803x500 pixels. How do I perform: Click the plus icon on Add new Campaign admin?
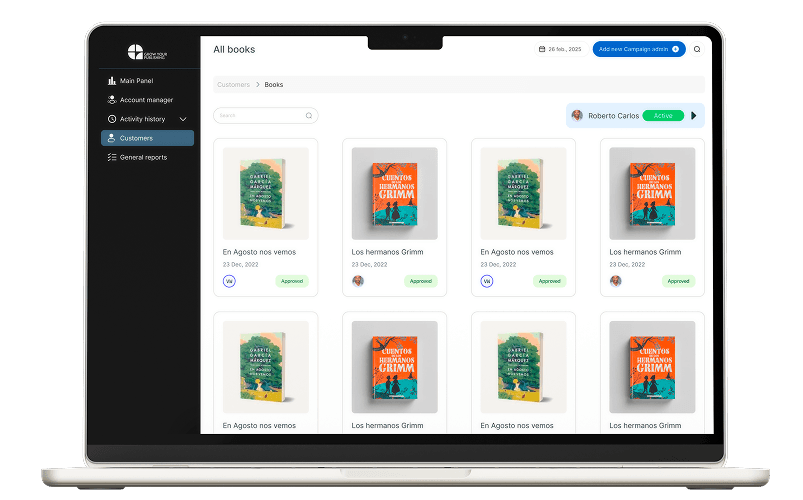click(x=675, y=49)
